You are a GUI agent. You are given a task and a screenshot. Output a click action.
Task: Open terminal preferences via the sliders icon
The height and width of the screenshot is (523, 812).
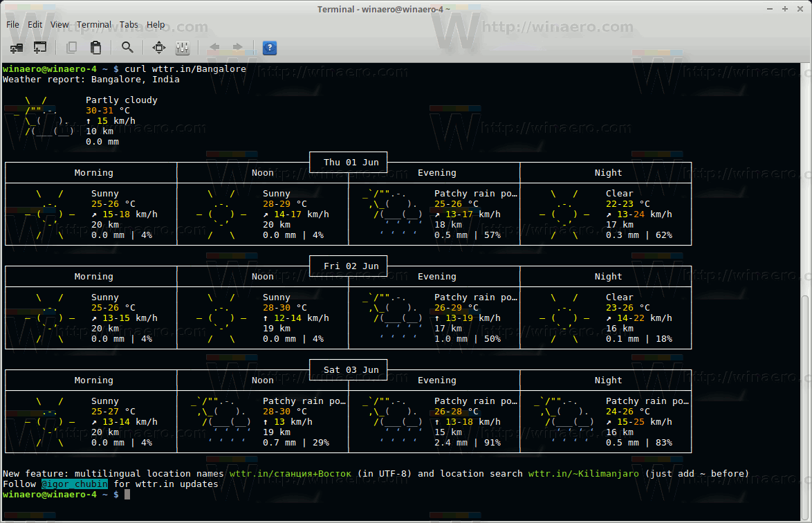[x=183, y=48]
